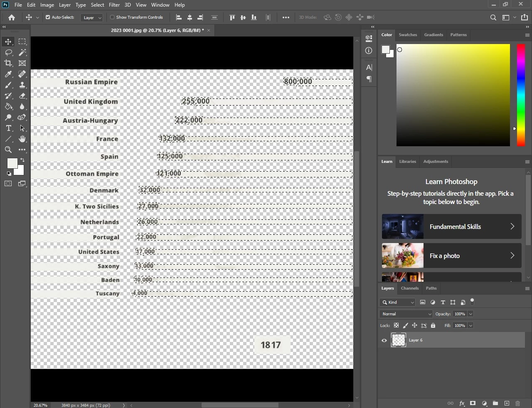Add a layer mask to Layer 6
The width and height of the screenshot is (532, 408).
click(x=473, y=403)
